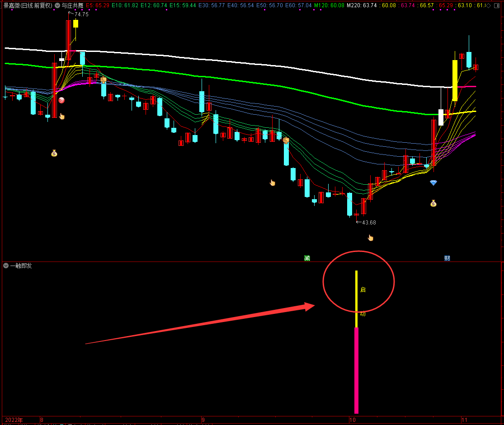Toggle the side panel icon at top-right

click(x=497, y=5)
